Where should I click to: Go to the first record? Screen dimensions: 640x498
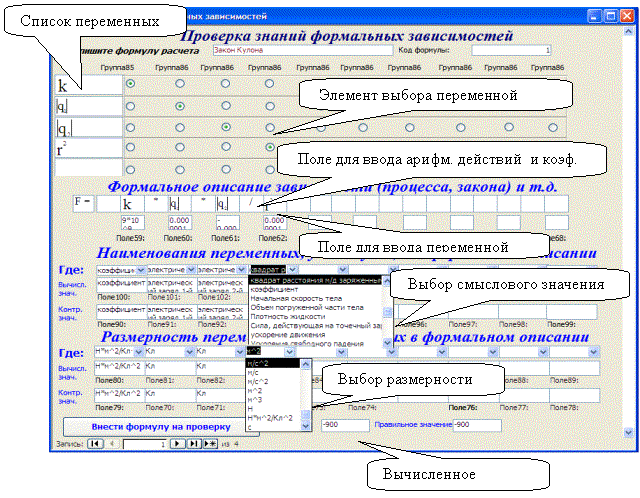click(95, 444)
